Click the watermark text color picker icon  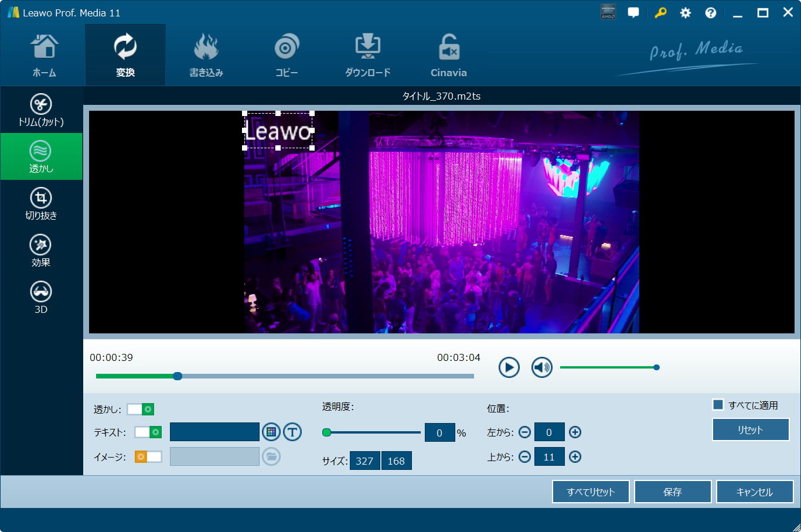(x=270, y=432)
